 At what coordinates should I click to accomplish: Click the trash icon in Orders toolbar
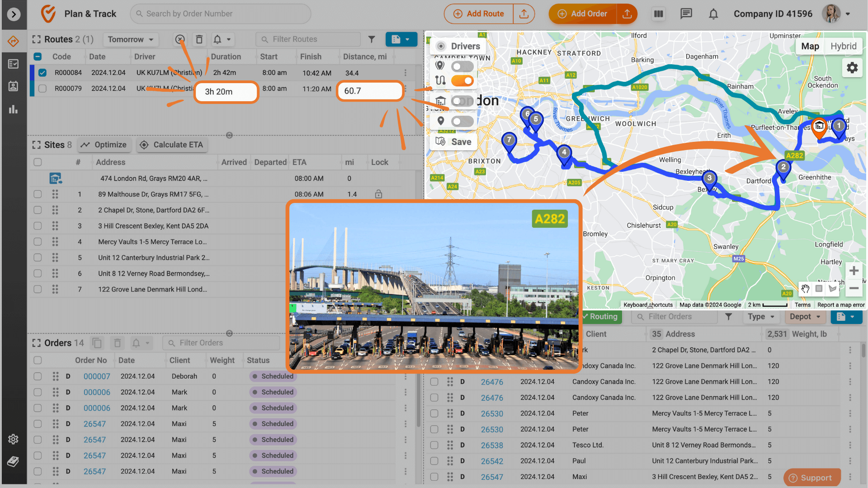click(x=117, y=343)
